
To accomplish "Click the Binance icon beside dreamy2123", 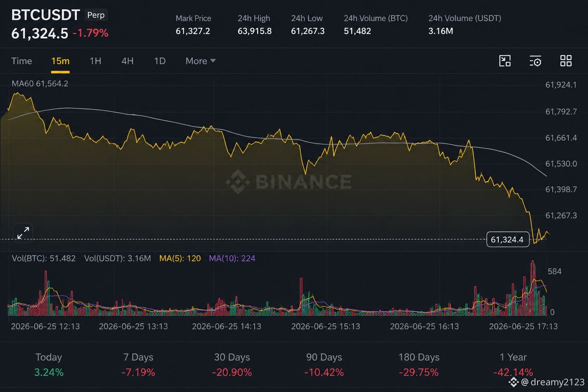I will (513, 382).
